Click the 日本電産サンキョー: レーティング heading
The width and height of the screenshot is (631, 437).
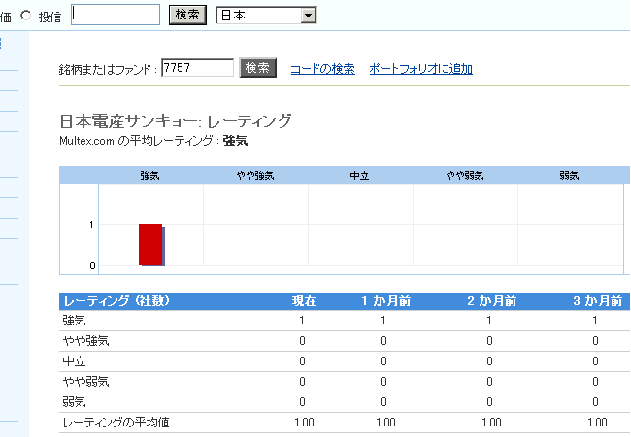tap(175, 121)
